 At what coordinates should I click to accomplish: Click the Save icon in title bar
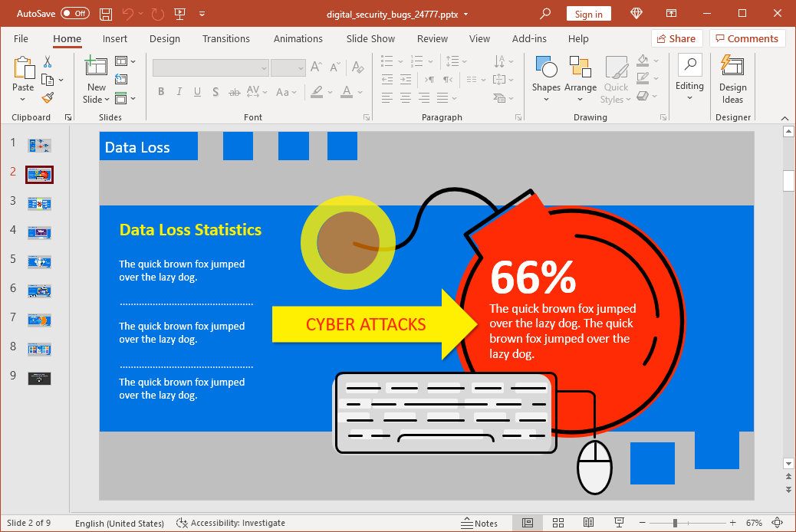(106, 14)
